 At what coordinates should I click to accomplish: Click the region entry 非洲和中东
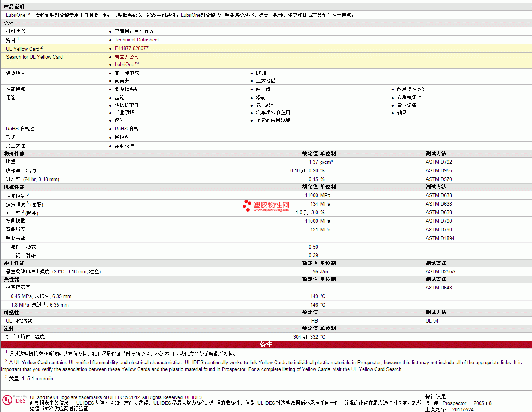click(x=127, y=73)
